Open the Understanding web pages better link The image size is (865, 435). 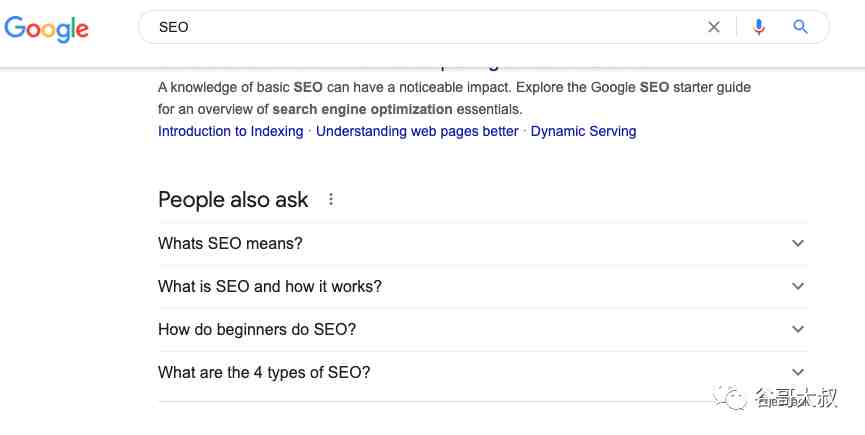(417, 131)
